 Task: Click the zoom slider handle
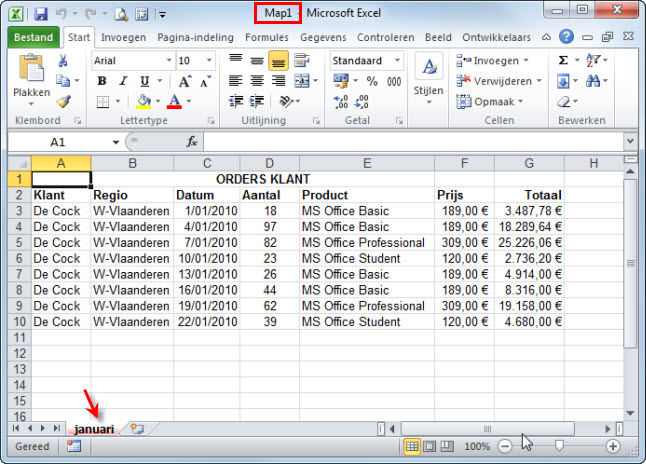[559, 446]
